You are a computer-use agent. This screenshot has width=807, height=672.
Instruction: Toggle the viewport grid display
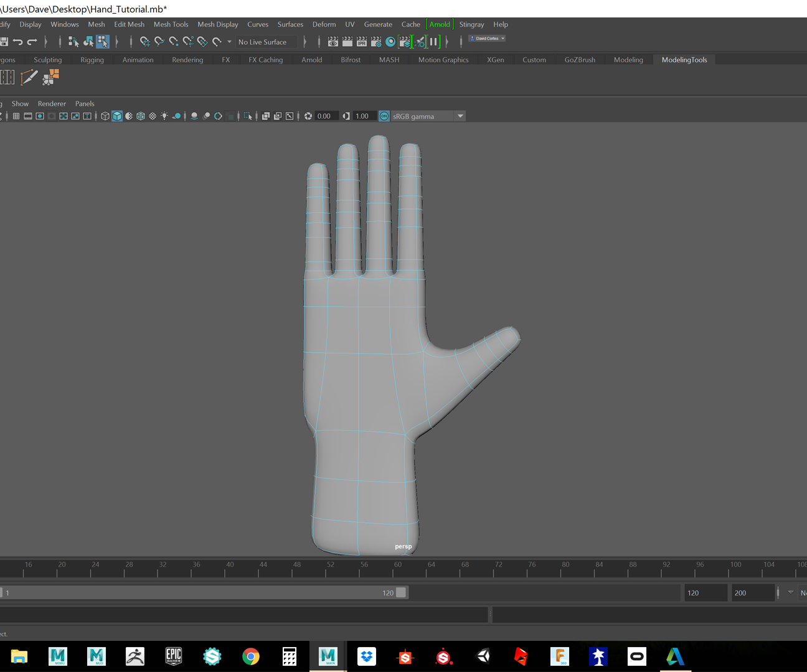(x=16, y=116)
